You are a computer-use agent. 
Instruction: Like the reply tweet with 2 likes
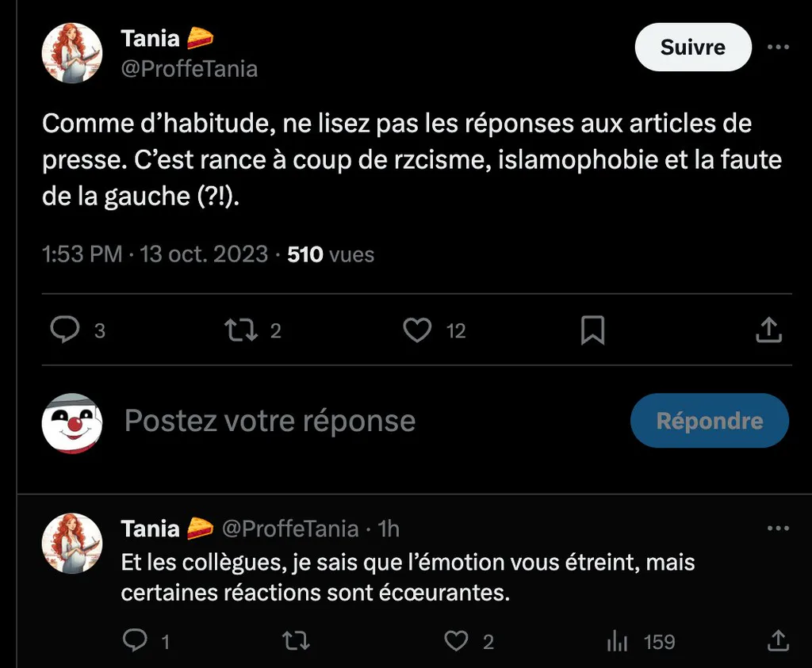click(456, 640)
